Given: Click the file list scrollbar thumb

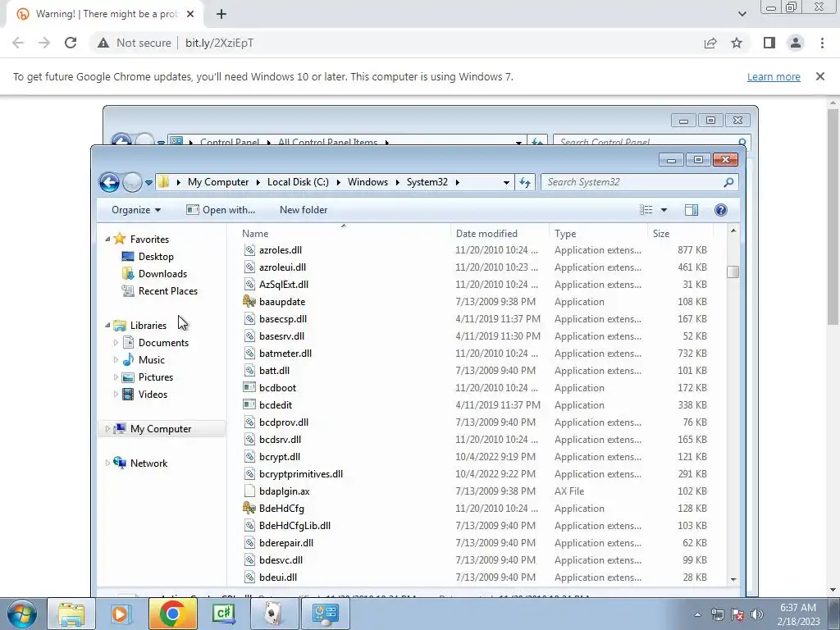Looking at the screenshot, I should pyautogui.click(x=733, y=272).
